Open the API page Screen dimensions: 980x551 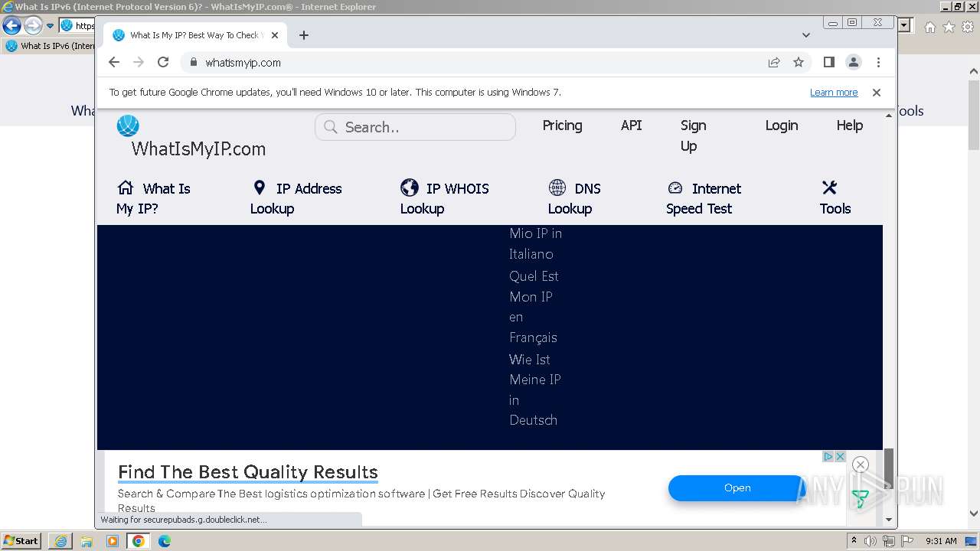click(x=631, y=126)
